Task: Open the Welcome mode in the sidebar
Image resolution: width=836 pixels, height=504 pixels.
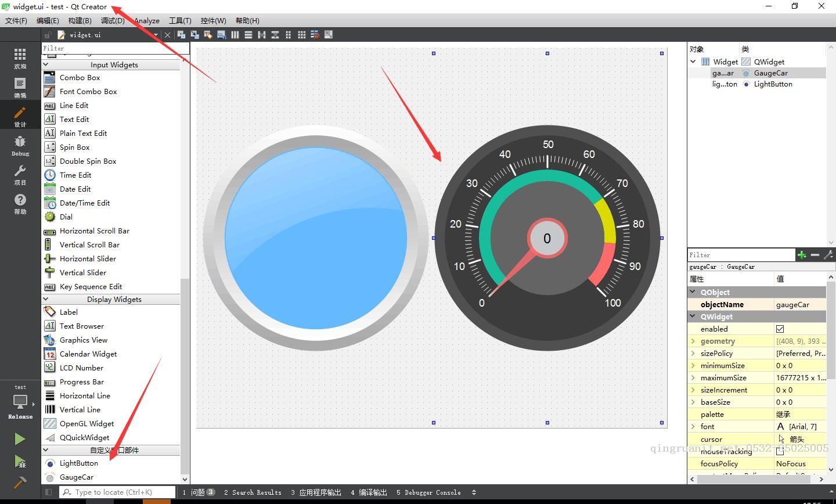Action: pyautogui.click(x=20, y=58)
